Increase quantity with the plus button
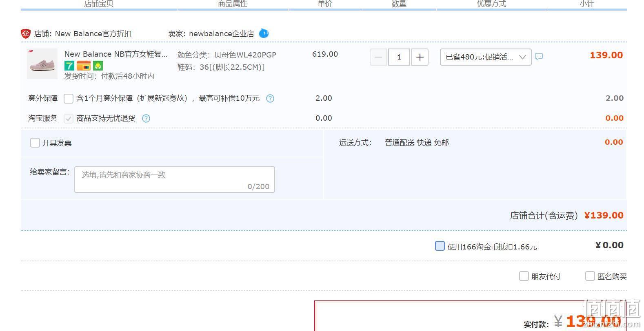The width and height of the screenshot is (644, 331). 420,57
